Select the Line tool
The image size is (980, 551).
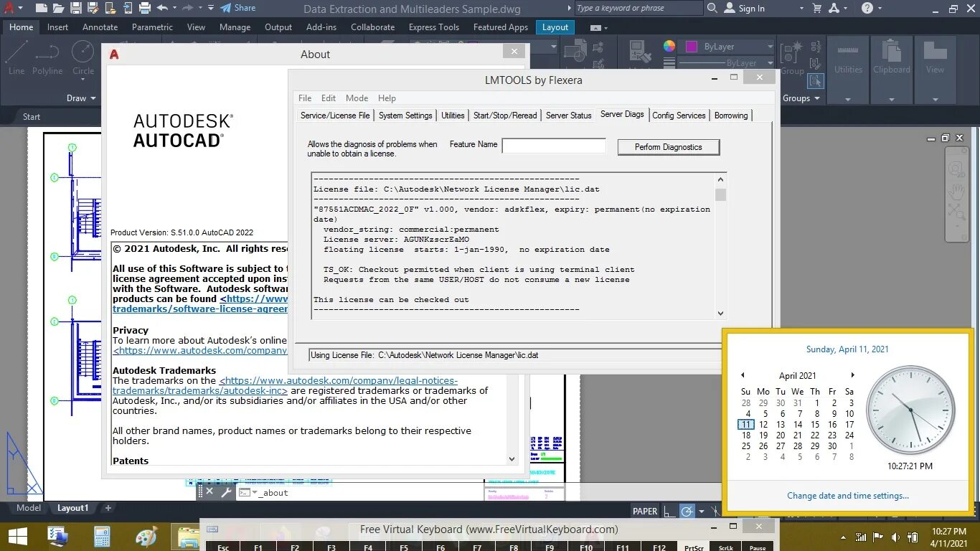(x=17, y=57)
